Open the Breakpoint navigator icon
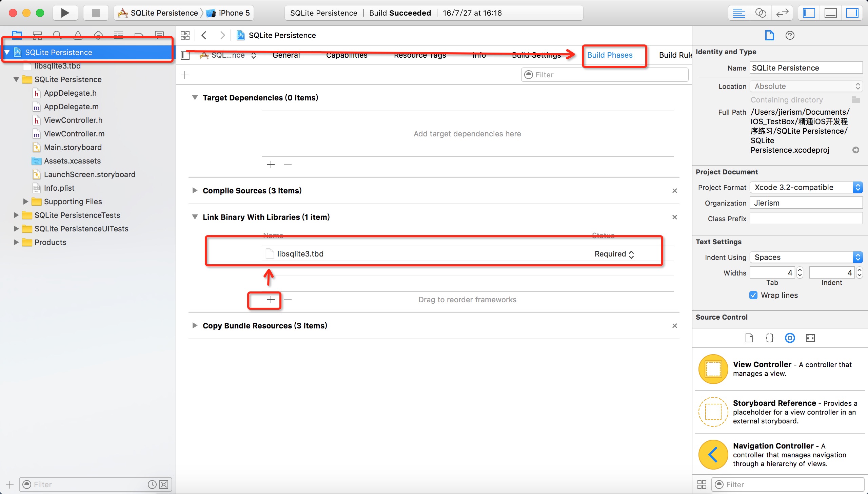 tap(139, 35)
